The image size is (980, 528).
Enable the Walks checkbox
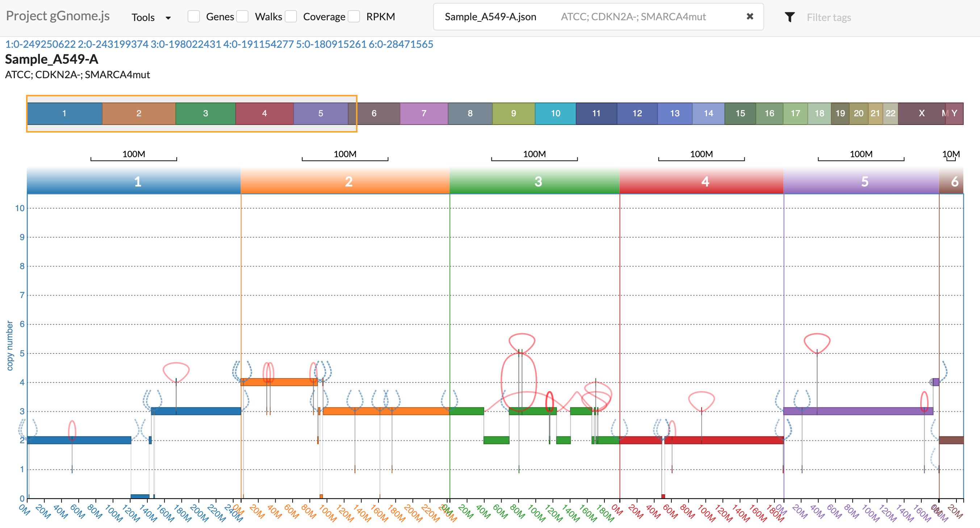point(242,17)
